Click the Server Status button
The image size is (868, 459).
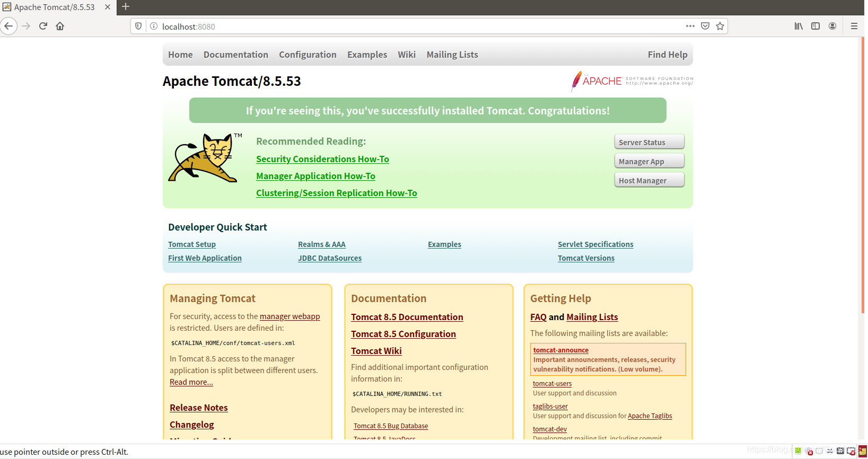[649, 142]
